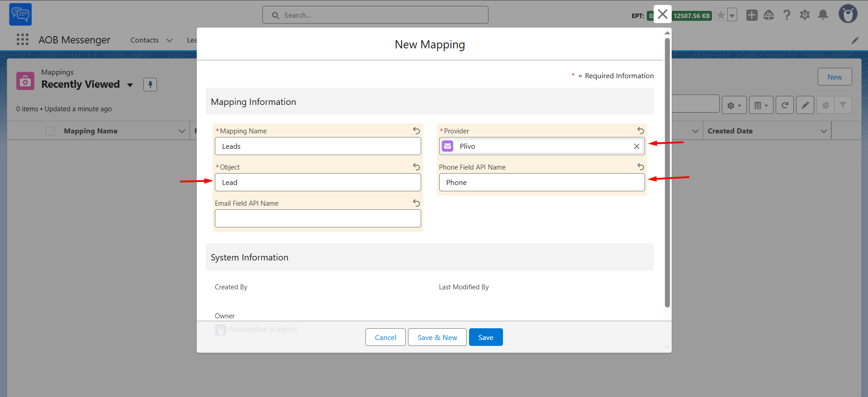Open the App Launcher dots grid

tap(23, 40)
